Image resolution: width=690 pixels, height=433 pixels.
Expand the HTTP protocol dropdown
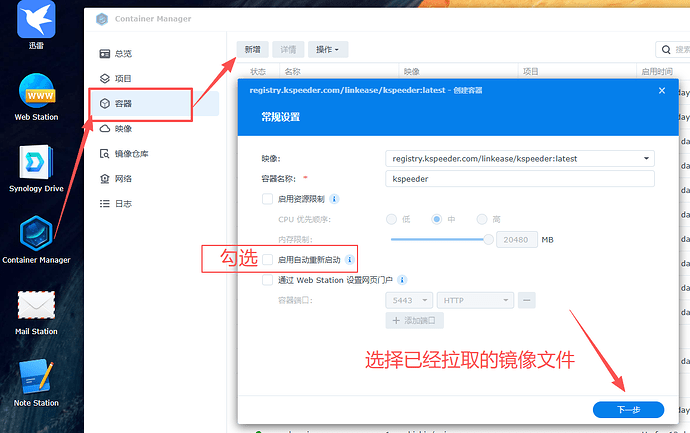pos(476,300)
